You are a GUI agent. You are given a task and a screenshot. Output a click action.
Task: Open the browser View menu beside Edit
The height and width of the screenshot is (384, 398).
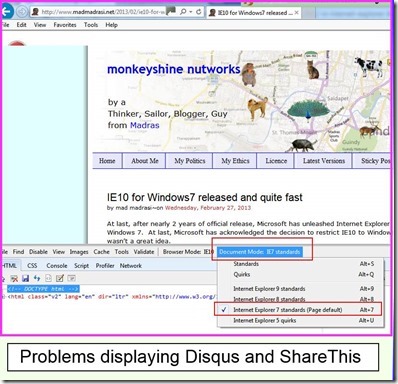click(x=40, y=25)
